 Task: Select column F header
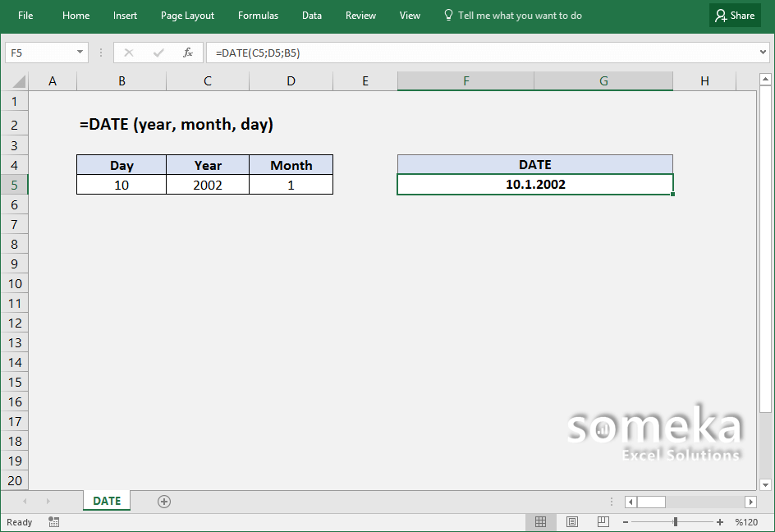pos(465,81)
